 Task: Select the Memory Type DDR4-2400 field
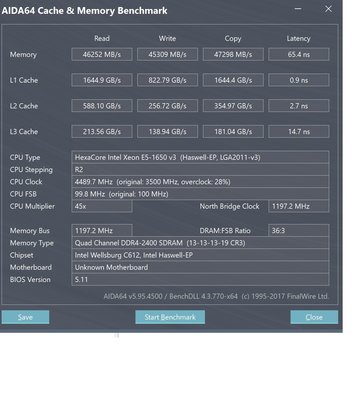(x=200, y=243)
